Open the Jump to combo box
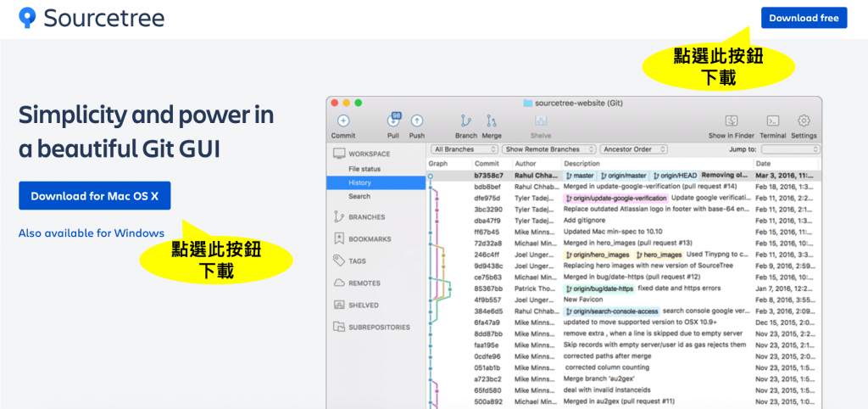The width and height of the screenshot is (868, 409). 791,149
